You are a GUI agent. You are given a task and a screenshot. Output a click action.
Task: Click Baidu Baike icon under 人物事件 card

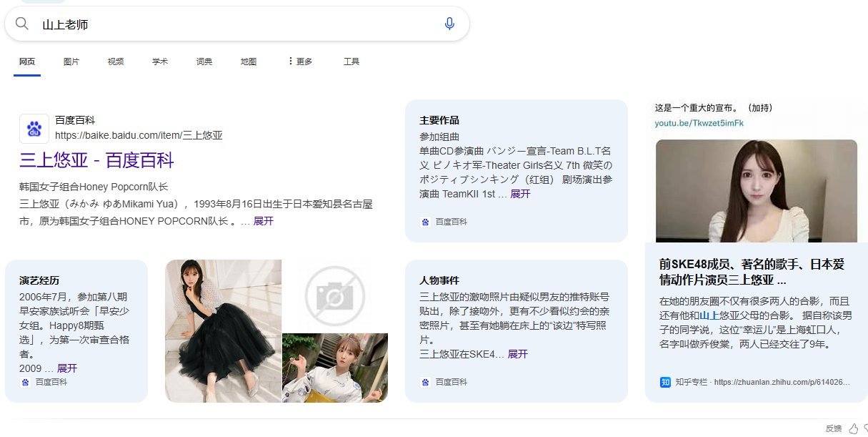(425, 383)
